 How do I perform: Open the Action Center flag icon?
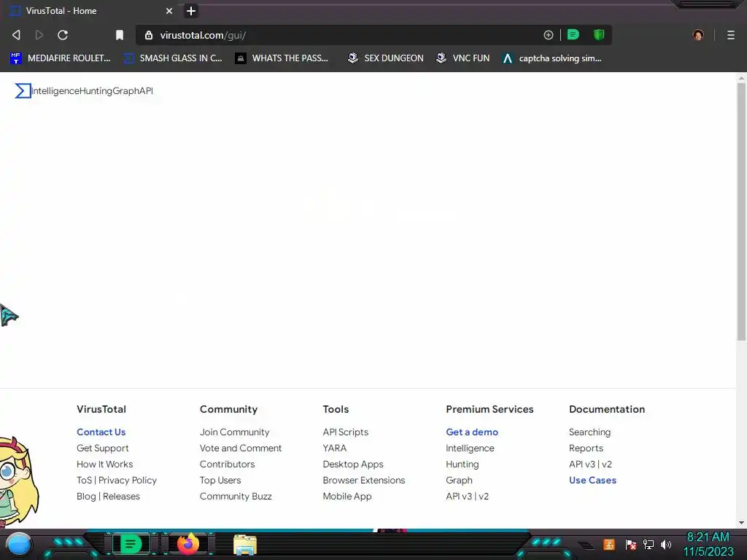pos(631,544)
